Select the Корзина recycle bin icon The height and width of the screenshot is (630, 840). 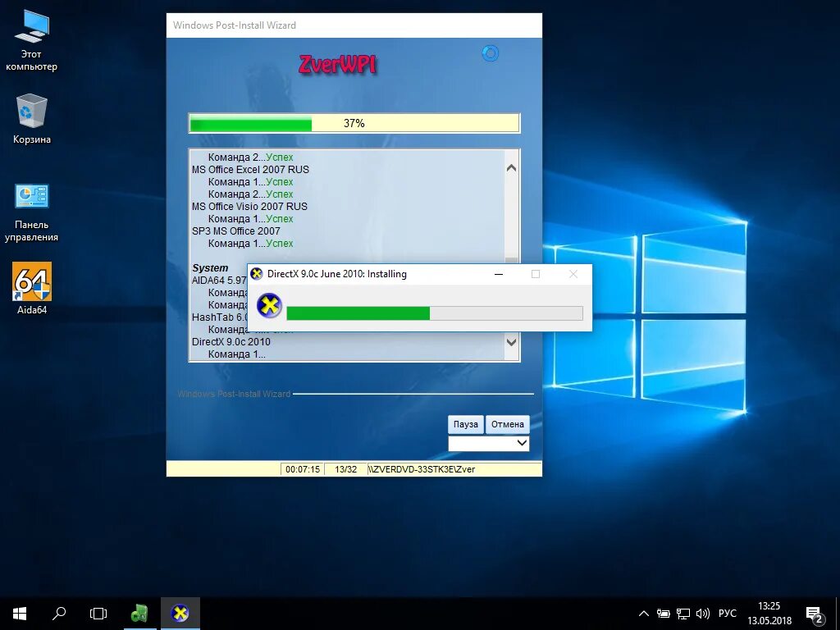tap(32, 118)
